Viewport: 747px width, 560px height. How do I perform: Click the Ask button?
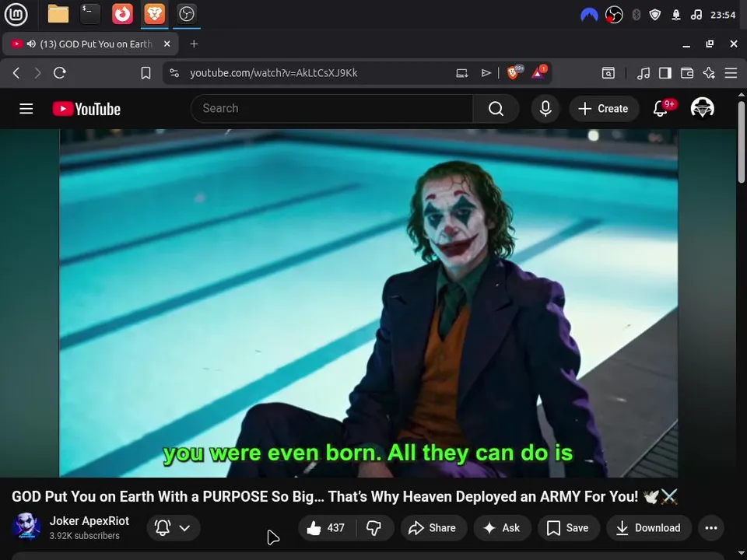click(x=502, y=527)
